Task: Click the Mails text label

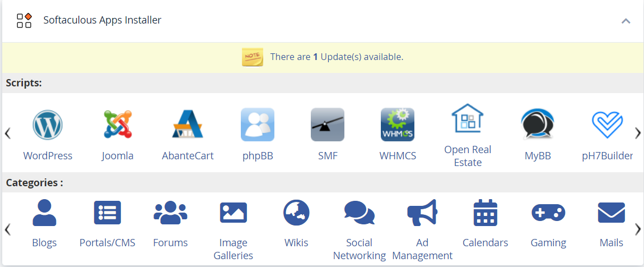Action: coord(612,243)
